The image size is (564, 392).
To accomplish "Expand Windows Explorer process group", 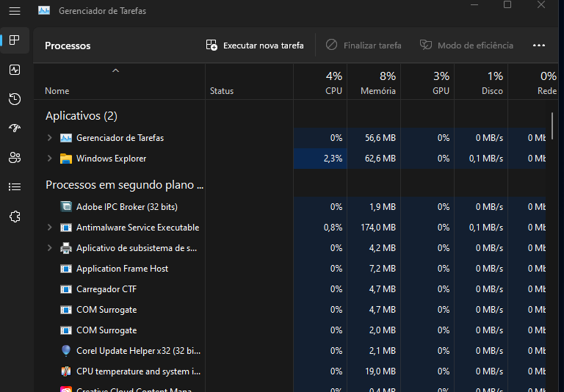I will point(50,159).
